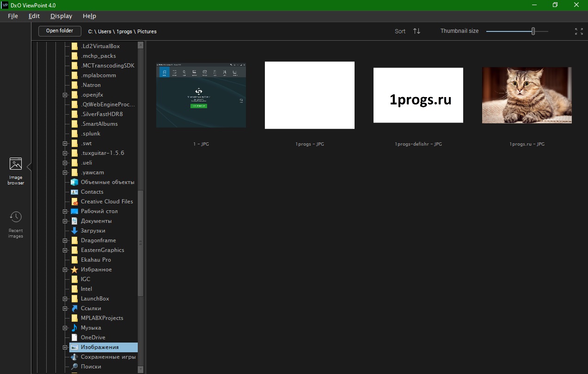This screenshot has height=374, width=588.
Task: Select the 1progs-defishr thumbnail
Action: point(418,95)
